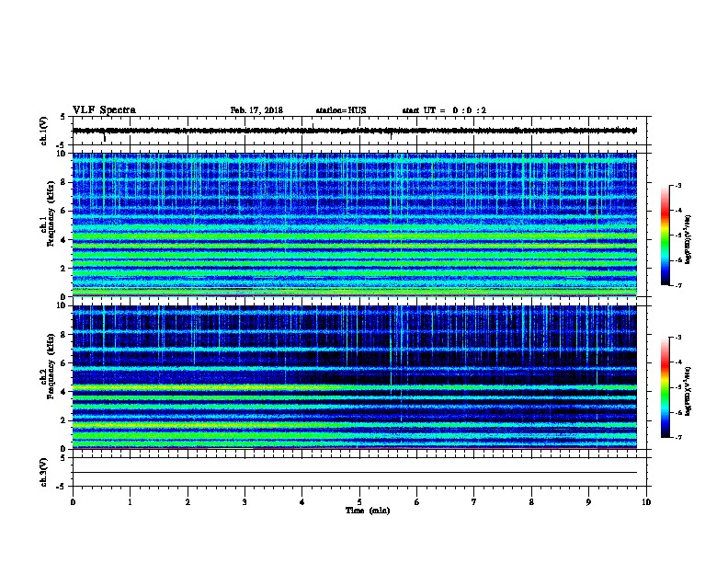Click the "2" kHz tick of ch.2 frequency axis
This screenshot has height=563, width=728.
(63, 420)
